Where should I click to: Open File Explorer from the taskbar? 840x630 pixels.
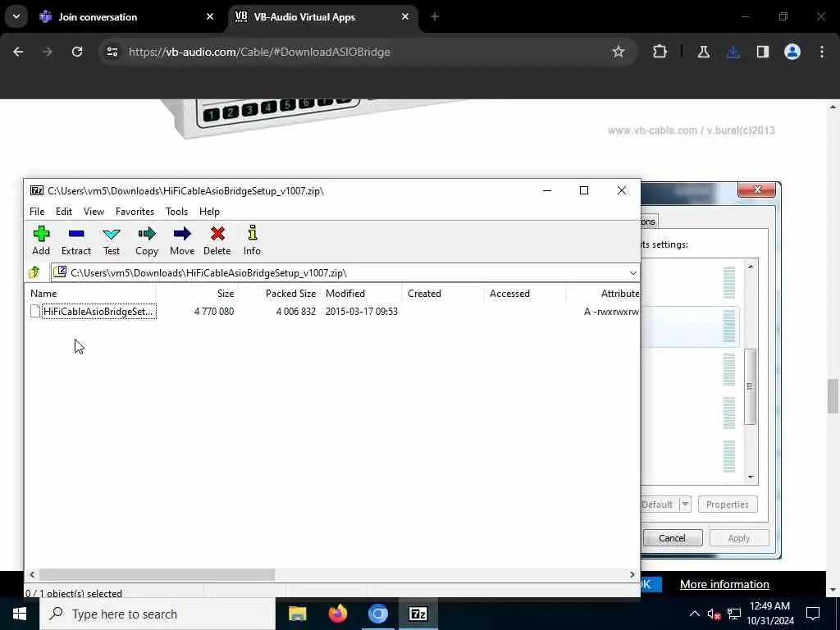[x=297, y=614]
